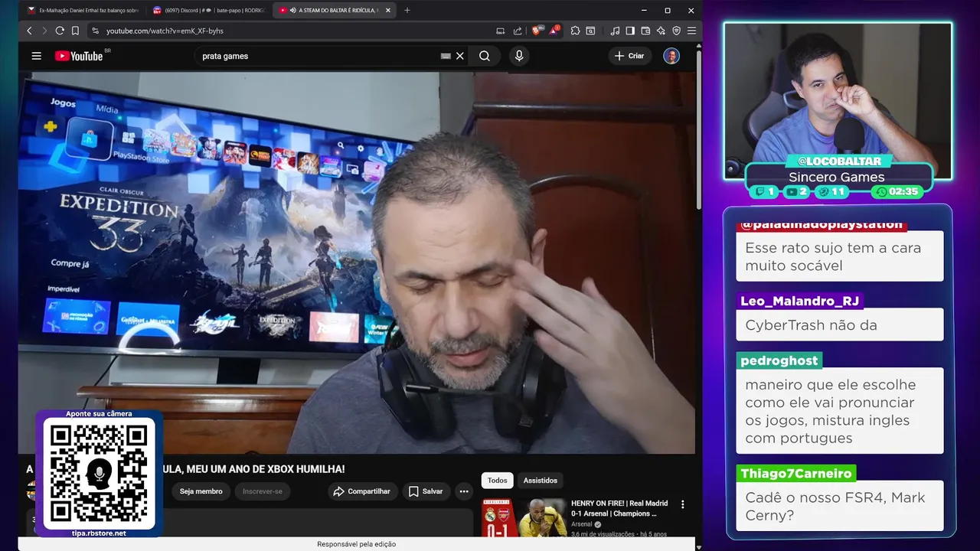This screenshot has width=980, height=551.
Task: Open the Leo AI sparkle icon
Action: pyautogui.click(x=661, y=31)
